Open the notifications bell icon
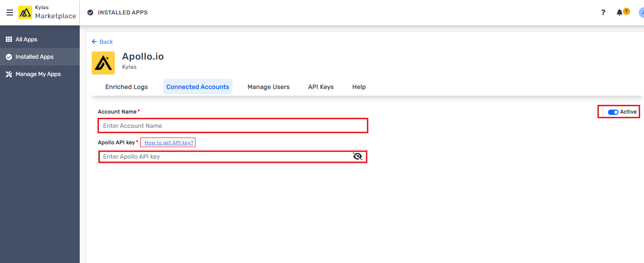Screen dimensions: 644x263 point(620,13)
